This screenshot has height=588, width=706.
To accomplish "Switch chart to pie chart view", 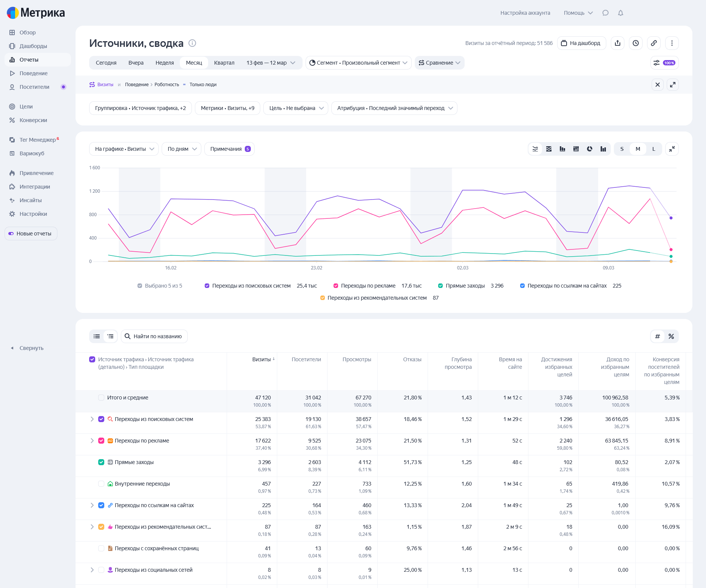I will (x=590, y=149).
